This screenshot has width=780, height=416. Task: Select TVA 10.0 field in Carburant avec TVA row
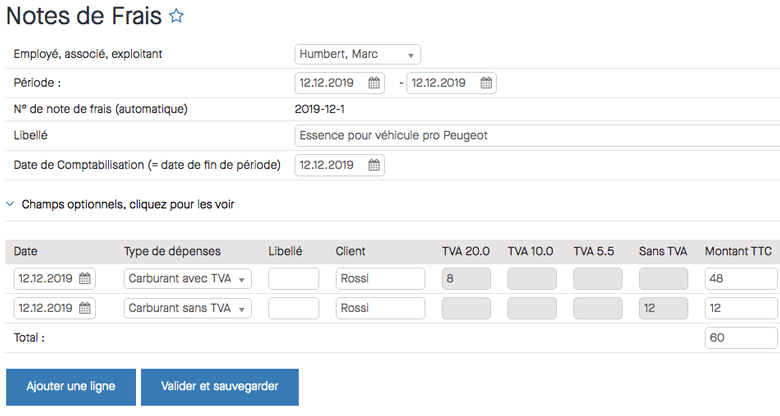click(x=532, y=279)
